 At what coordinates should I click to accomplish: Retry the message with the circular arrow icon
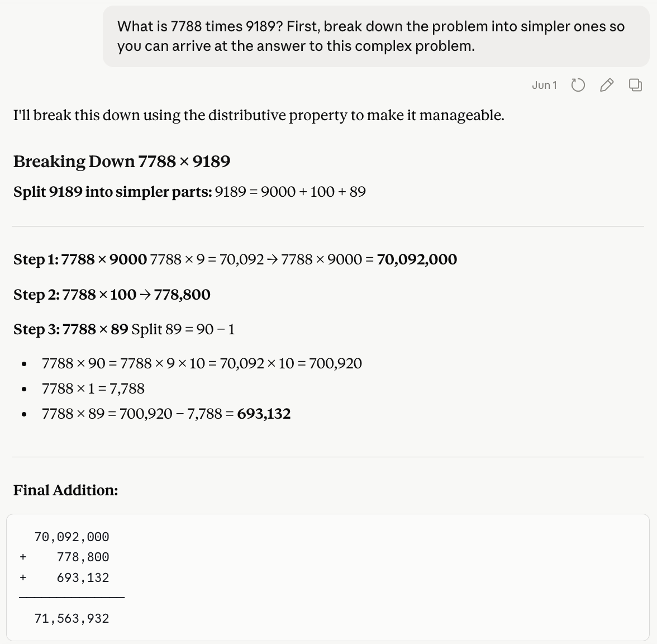[x=578, y=85]
